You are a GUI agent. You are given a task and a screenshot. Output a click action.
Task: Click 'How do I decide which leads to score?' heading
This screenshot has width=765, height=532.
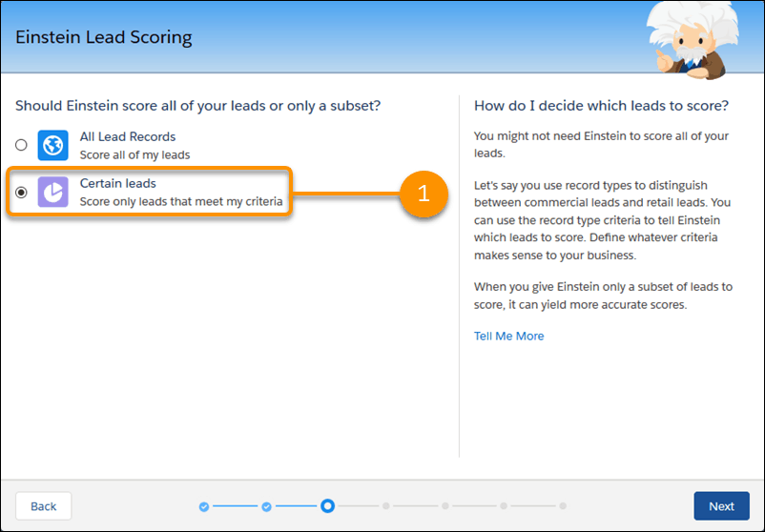[601, 106]
